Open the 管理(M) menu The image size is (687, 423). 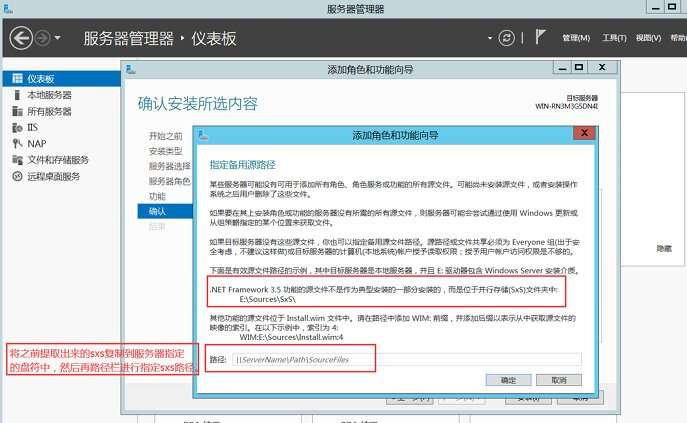point(576,38)
